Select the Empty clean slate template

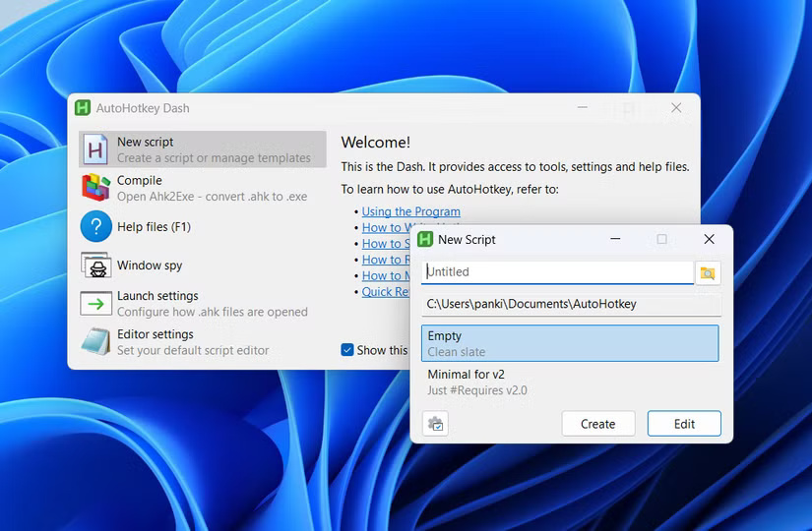(x=571, y=343)
